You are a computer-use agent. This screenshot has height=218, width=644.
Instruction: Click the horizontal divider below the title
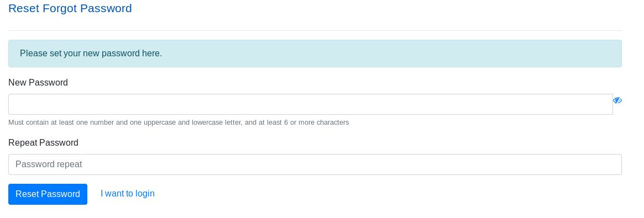pyautogui.click(x=315, y=30)
